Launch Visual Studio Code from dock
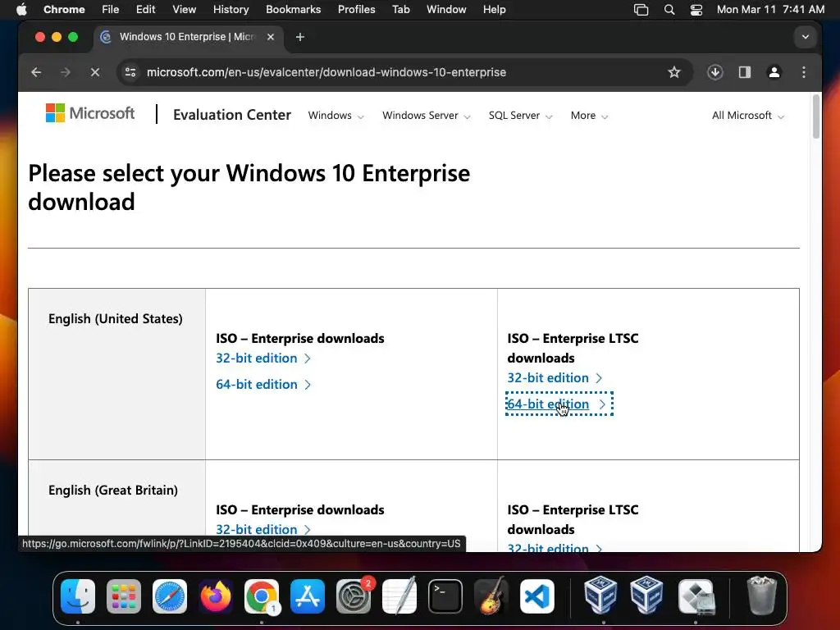This screenshot has width=840, height=630. pyautogui.click(x=537, y=596)
